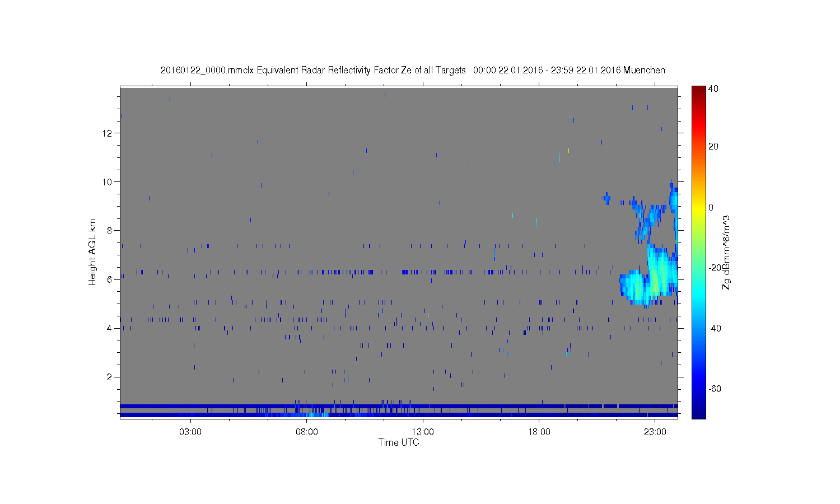This screenshot has height=504, width=840.
Task: Click the upper dark blue band near the ground
Action: (399, 406)
